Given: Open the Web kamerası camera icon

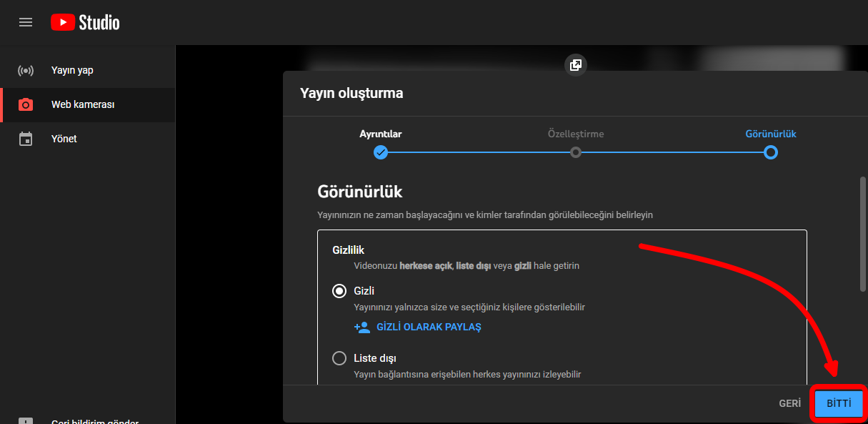Looking at the screenshot, I should [x=26, y=104].
